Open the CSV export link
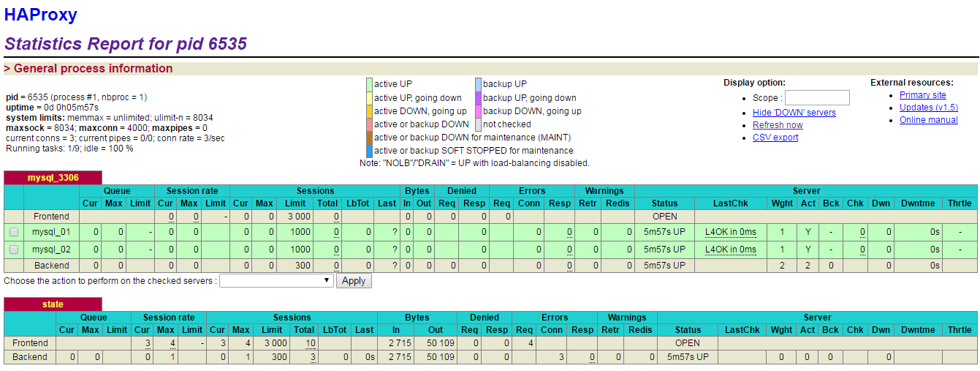 coord(775,138)
